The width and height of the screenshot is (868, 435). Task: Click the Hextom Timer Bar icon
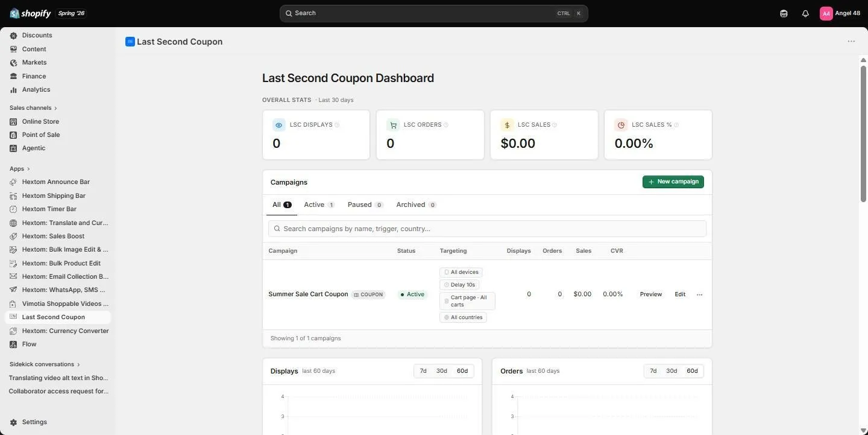[x=13, y=209]
